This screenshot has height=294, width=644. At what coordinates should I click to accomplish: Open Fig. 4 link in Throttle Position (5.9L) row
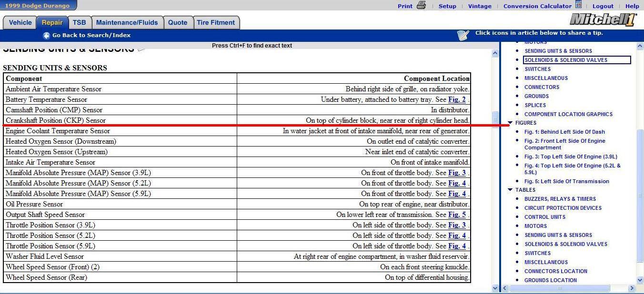(x=457, y=246)
